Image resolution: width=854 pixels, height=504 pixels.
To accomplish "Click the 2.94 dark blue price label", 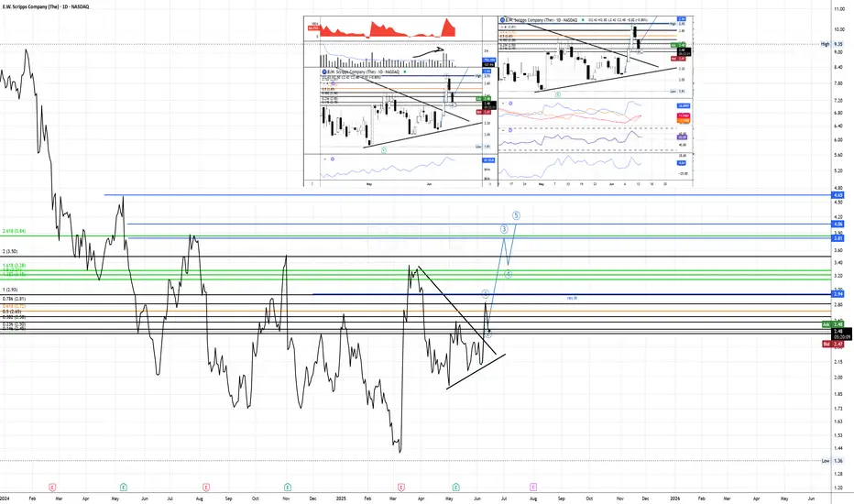I will 838,294.
